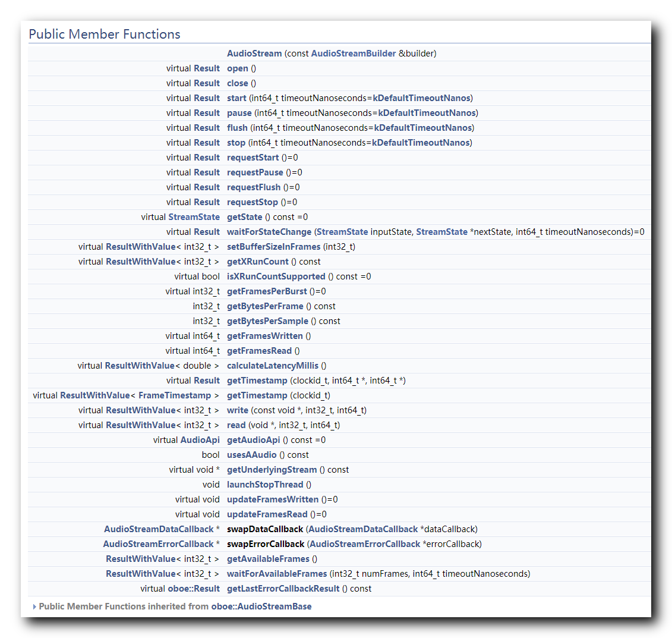Image resolution: width=672 pixels, height=638 pixels.
Task: Click StreamState before inputState parameter
Action: (342, 232)
